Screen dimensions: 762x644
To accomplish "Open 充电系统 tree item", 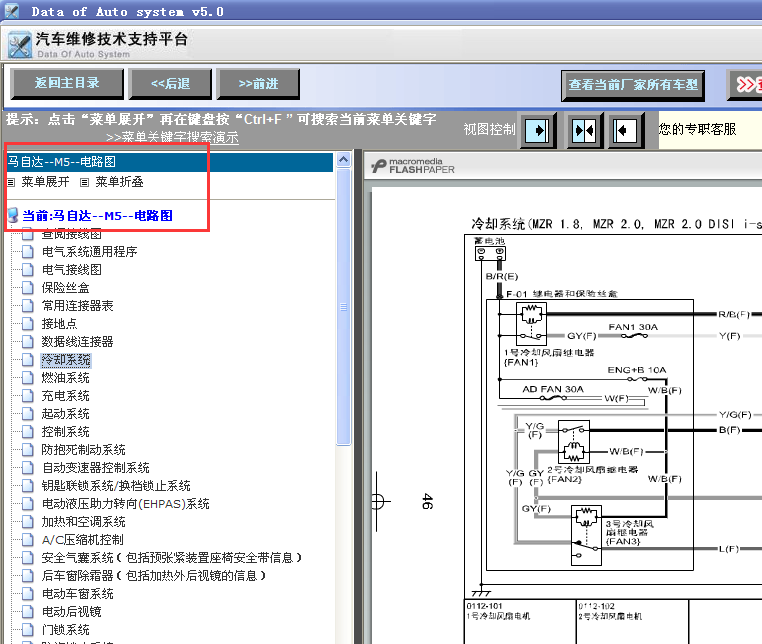I will click(65, 396).
